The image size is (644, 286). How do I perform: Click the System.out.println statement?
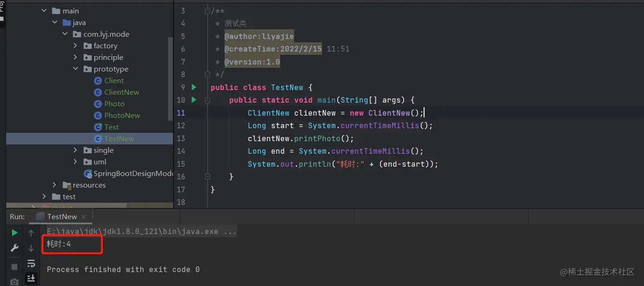click(343, 164)
